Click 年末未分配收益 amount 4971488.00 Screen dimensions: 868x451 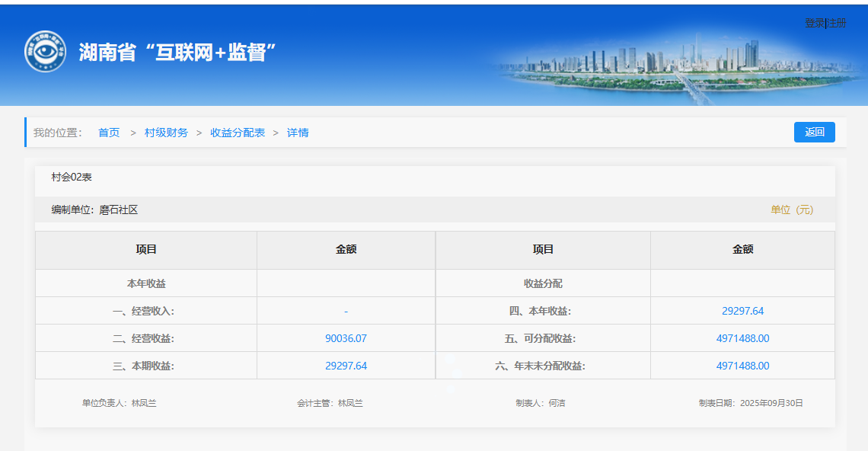point(742,366)
